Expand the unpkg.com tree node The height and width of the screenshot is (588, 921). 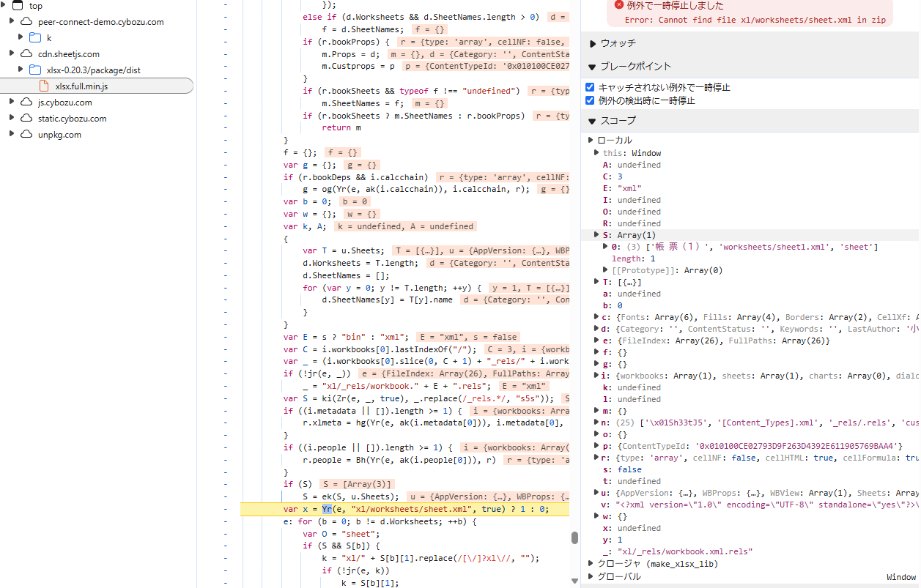click(x=12, y=135)
